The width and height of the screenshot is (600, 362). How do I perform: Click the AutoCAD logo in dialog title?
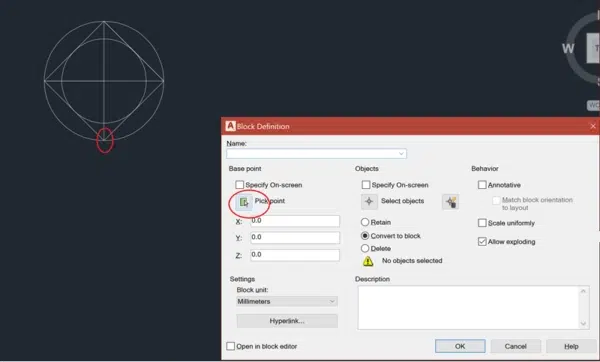point(230,126)
